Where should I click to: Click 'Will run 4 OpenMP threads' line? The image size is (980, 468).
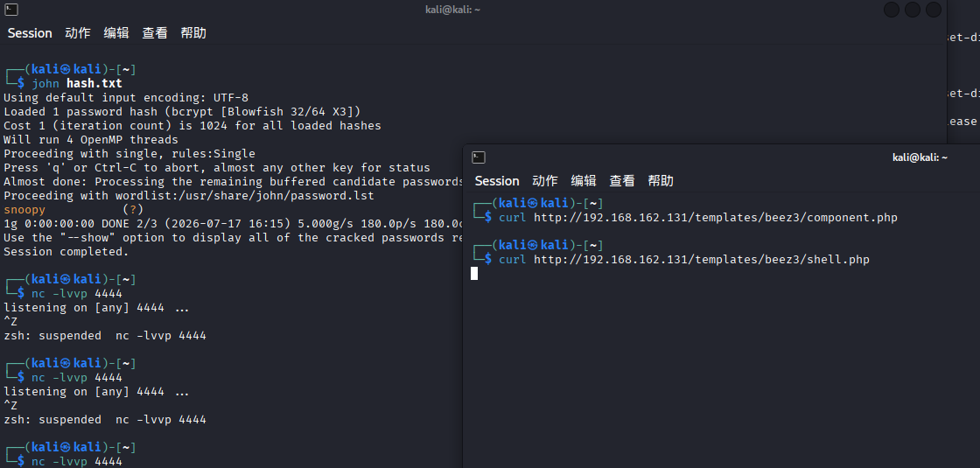click(91, 140)
